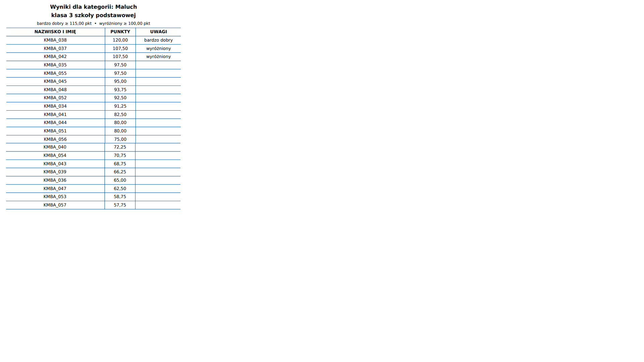Click the score 70,75

point(120,156)
